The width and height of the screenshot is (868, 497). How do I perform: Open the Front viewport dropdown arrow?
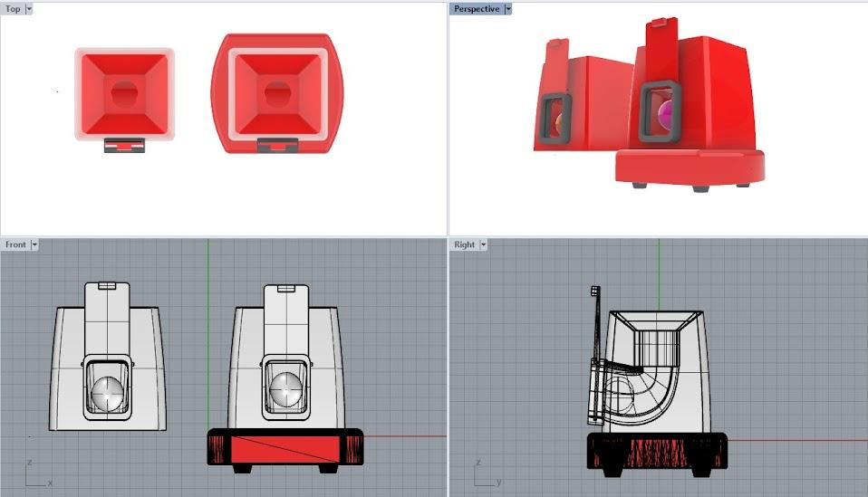[34, 244]
